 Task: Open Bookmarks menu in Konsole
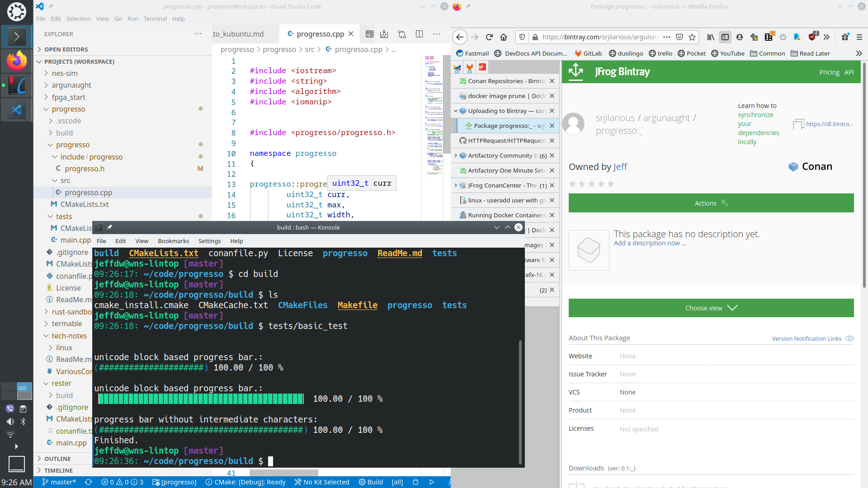(x=173, y=241)
